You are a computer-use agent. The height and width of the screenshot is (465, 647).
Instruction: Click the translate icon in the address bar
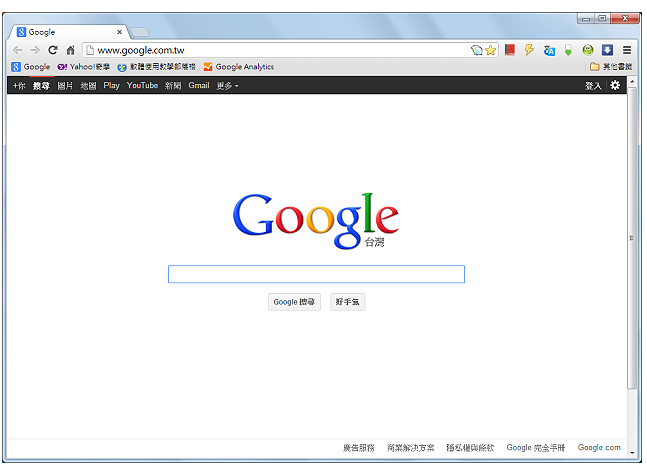(x=477, y=50)
